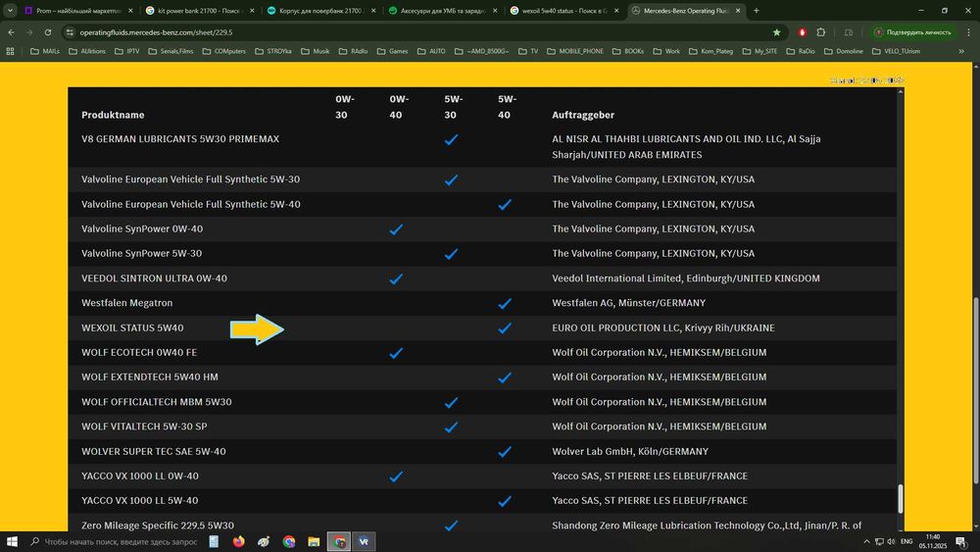Go back with the browser back arrow
The width and height of the screenshot is (980, 552).
pyautogui.click(x=11, y=32)
